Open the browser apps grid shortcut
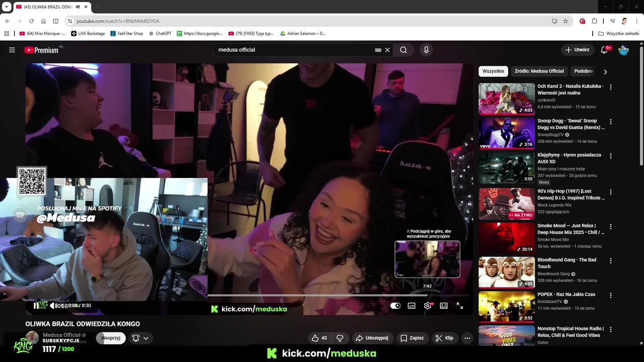 pos(7,34)
